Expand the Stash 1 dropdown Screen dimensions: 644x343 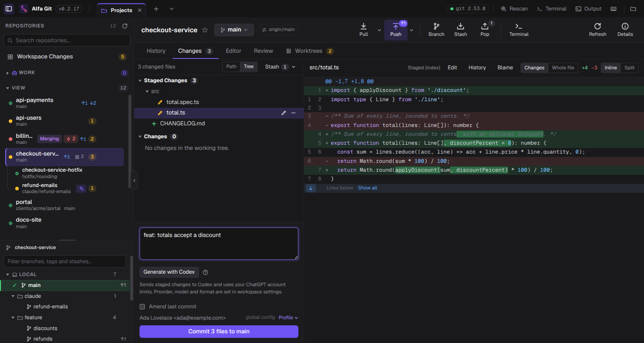coord(280,67)
